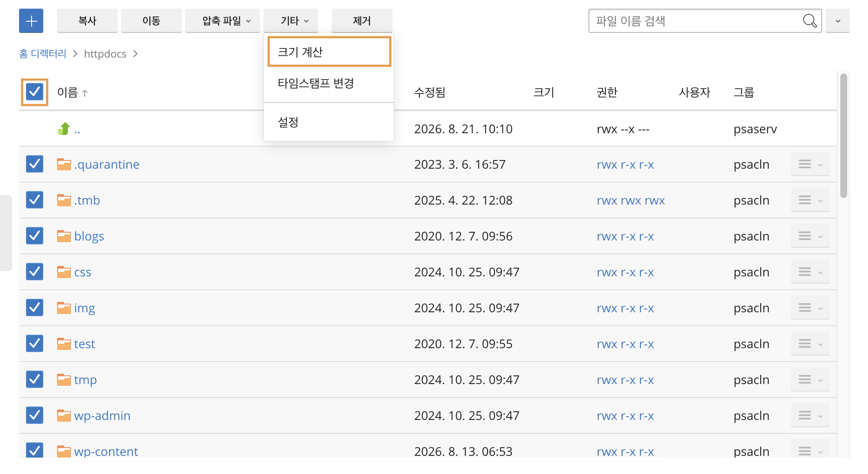The width and height of the screenshot is (868, 474).
Task: Click the css folder icon
Action: coord(64,272)
